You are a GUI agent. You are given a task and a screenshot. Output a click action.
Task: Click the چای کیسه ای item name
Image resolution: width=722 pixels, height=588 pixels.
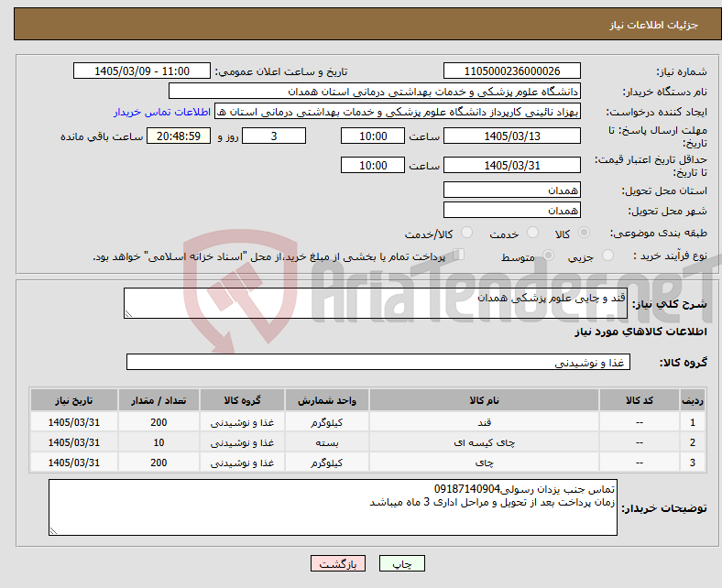click(x=484, y=442)
